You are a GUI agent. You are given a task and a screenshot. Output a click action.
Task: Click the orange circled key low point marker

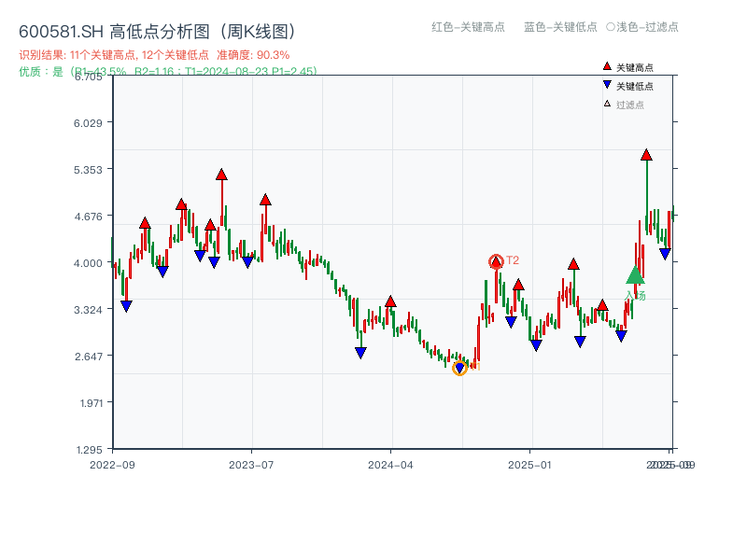(459, 368)
